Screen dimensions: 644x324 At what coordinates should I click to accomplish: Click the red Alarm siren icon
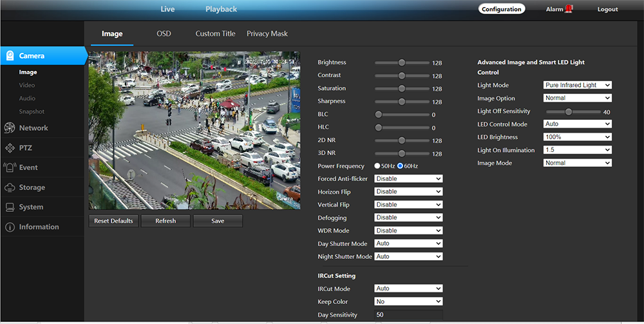point(569,9)
